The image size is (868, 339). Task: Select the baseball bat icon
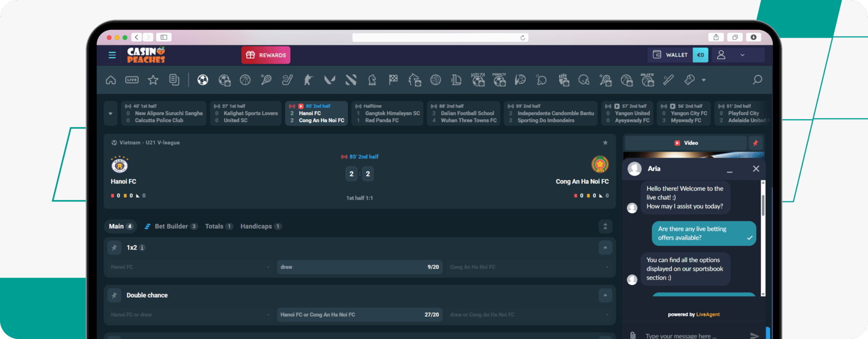pos(668,80)
